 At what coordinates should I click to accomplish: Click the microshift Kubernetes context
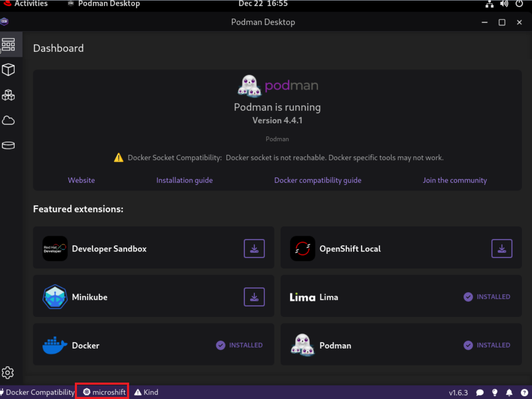105,392
